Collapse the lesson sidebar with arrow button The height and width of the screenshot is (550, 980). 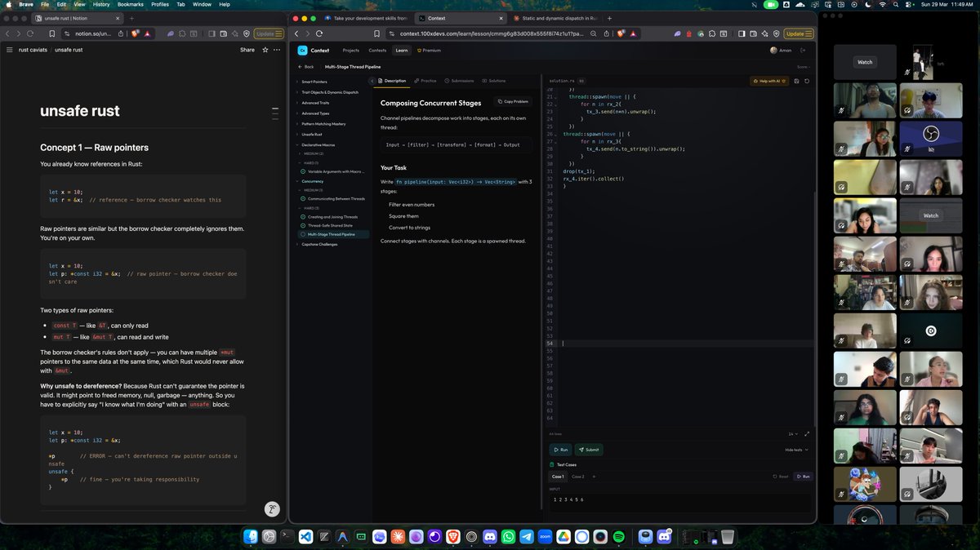coord(372,81)
